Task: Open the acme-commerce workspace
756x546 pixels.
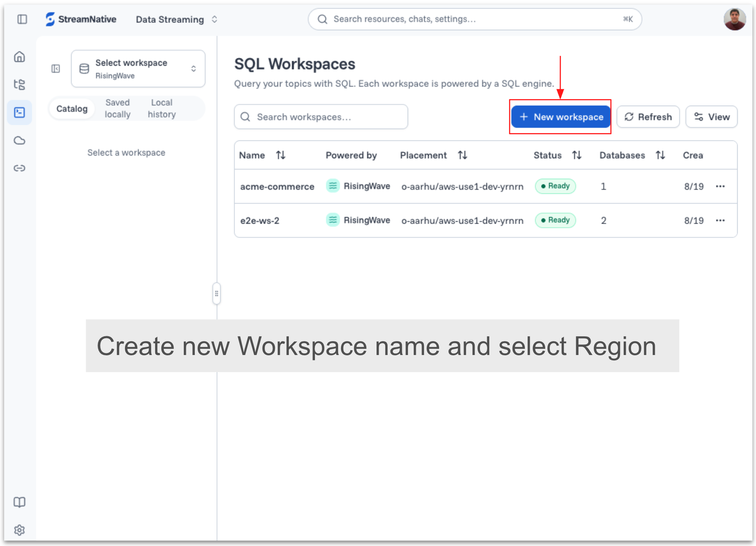Action: [x=277, y=186]
